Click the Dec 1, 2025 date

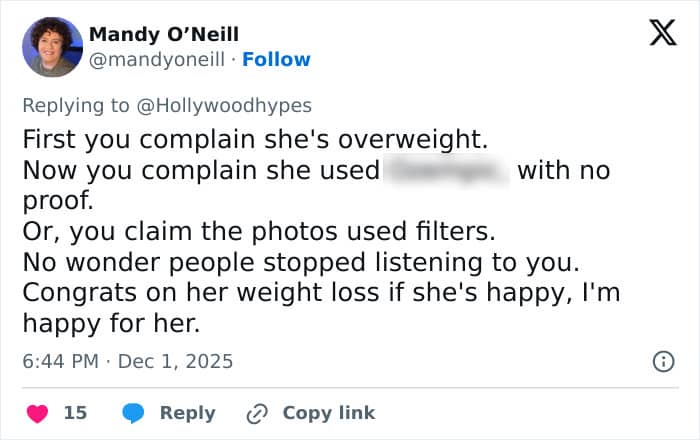coord(175,361)
